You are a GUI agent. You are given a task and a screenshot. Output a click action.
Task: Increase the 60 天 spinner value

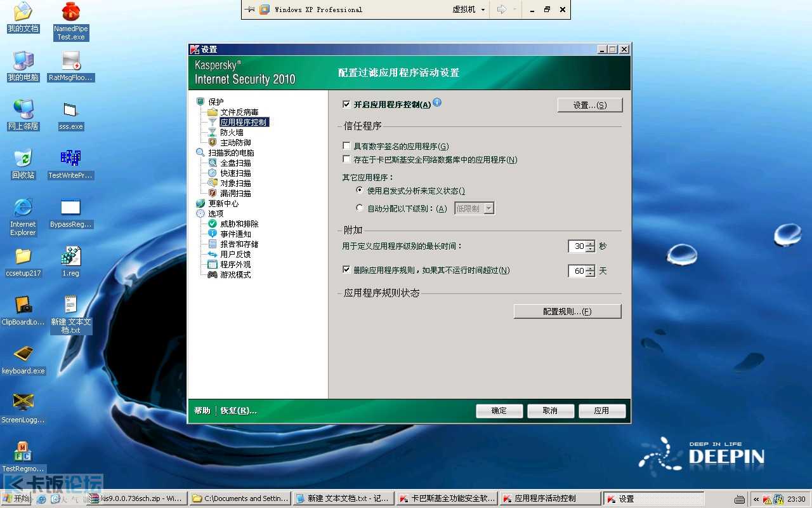click(x=591, y=268)
